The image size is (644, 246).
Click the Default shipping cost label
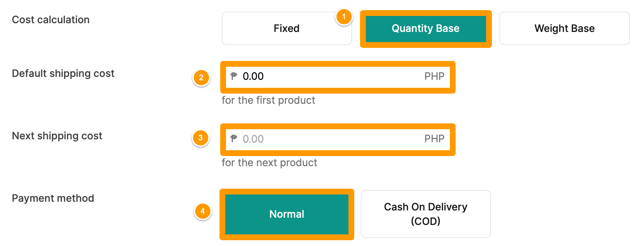(x=63, y=74)
